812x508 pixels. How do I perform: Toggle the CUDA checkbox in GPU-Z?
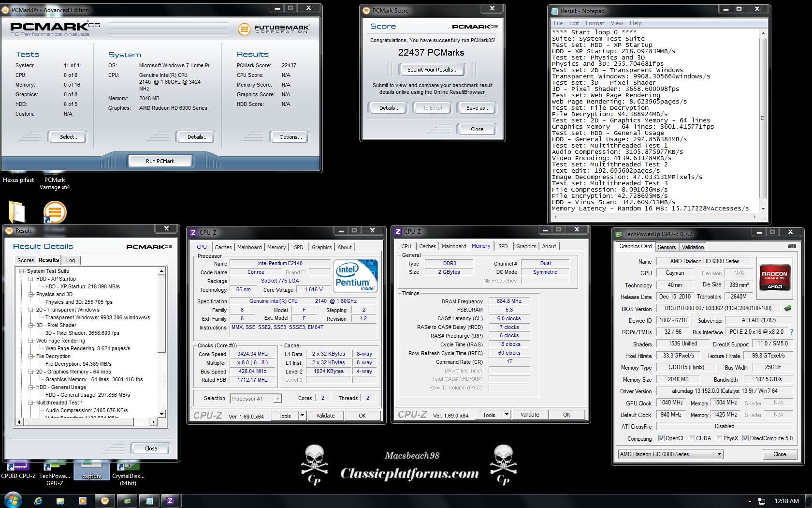point(692,438)
